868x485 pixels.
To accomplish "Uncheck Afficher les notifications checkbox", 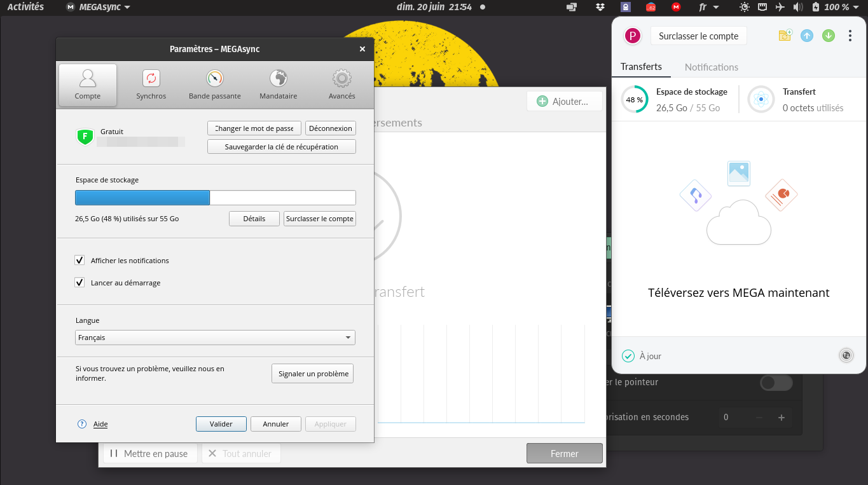I will pos(79,260).
